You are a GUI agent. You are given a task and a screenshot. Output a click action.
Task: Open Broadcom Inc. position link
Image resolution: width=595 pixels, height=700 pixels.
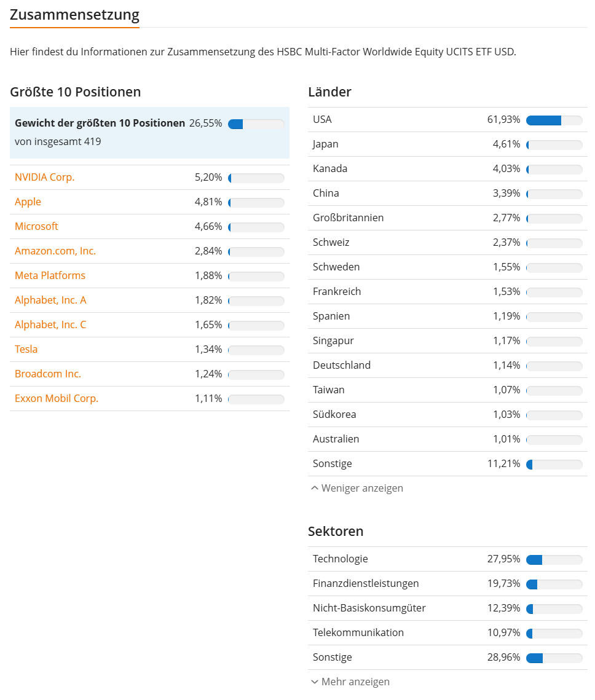pyautogui.click(x=48, y=374)
